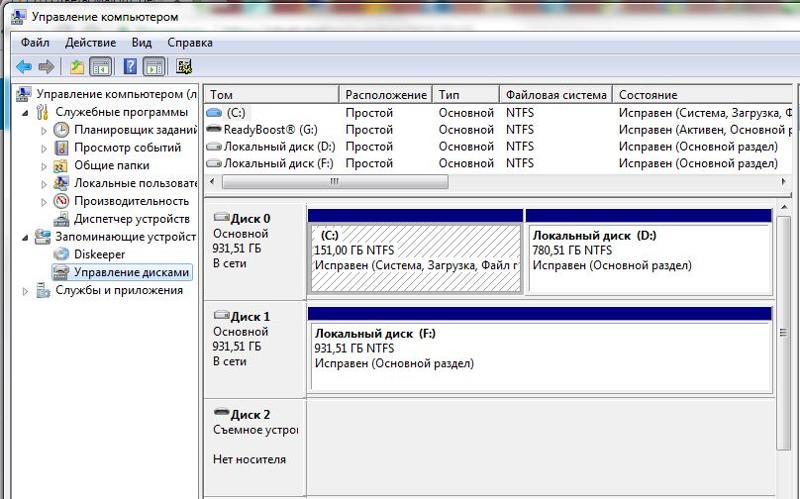The image size is (800, 499).
Task: Select the Локальный диск (D:) volume row
Action: (498, 147)
